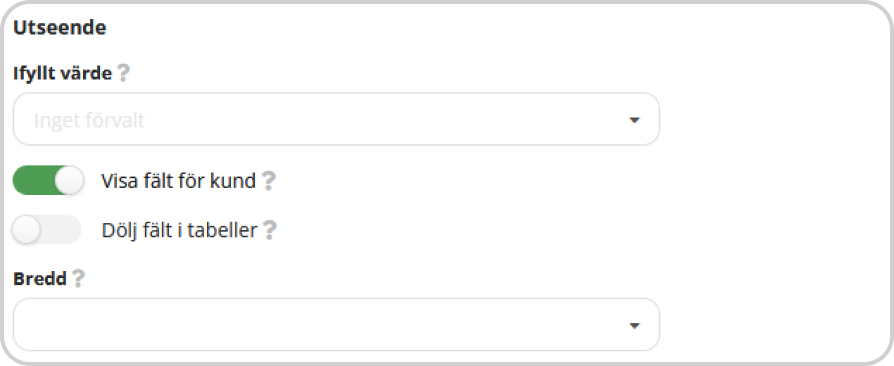Click the Visa fält för kund label text

pyautogui.click(x=178, y=181)
